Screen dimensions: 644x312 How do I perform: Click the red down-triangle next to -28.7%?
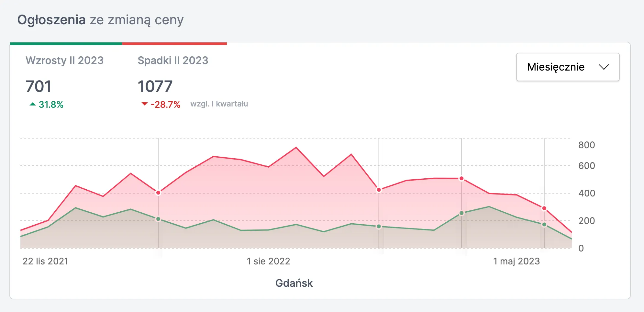pos(144,104)
